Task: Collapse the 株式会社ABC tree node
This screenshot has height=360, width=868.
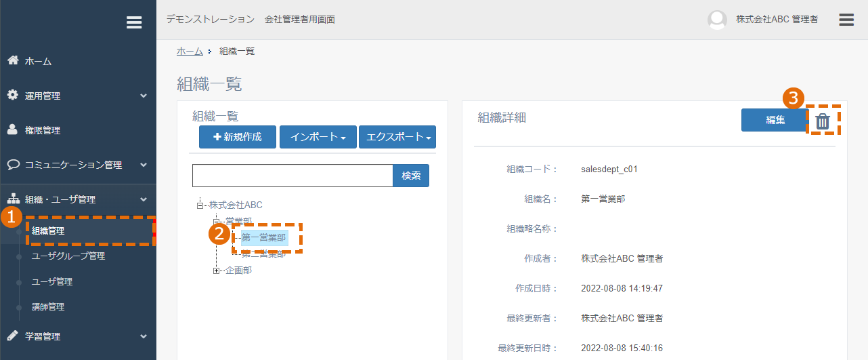Action: pyautogui.click(x=200, y=205)
